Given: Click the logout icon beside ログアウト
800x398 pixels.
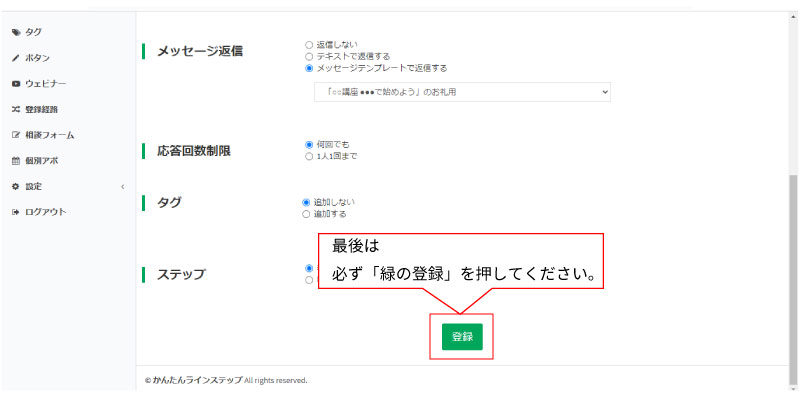Looking at the screenshot, I should click(15, 212).
